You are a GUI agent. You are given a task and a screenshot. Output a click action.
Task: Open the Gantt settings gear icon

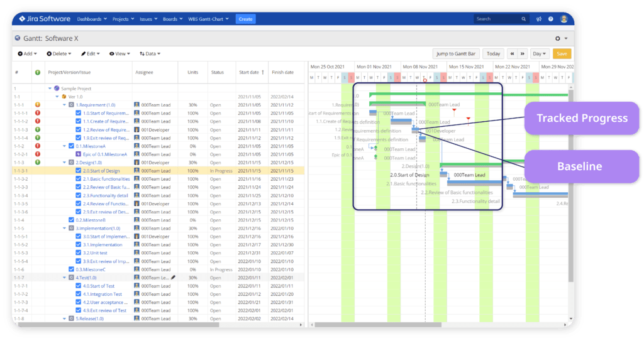[558, 38]
